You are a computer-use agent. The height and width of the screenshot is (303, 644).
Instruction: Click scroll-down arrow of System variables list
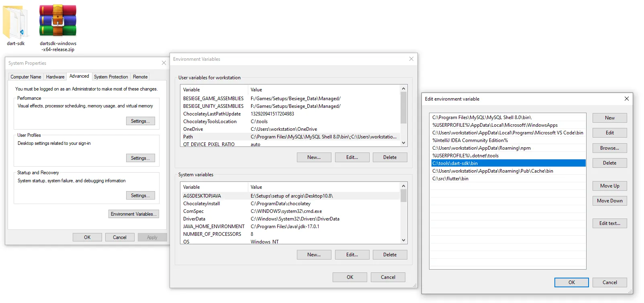[x=404, y=240]
